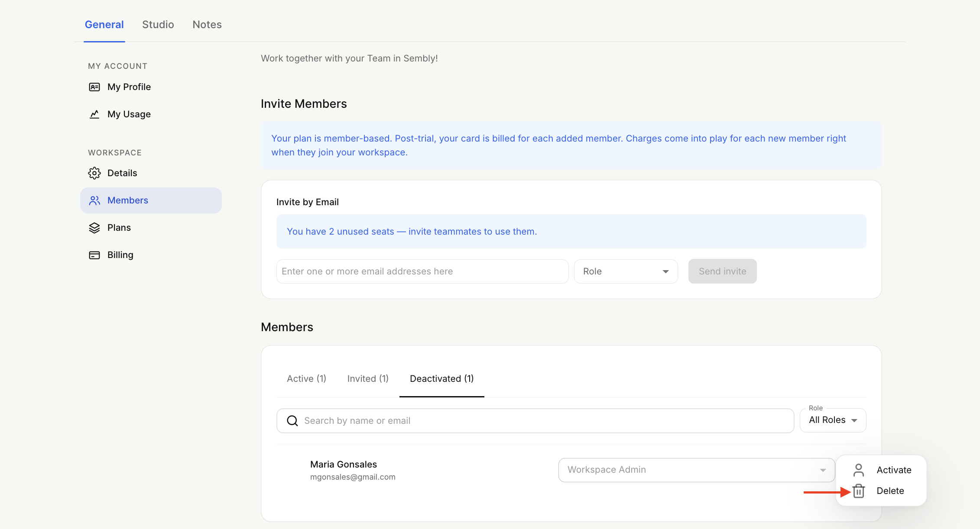980x529 pixels.
Task: Open the All Roles filter dropdown
Action: (x=833, y=420)
